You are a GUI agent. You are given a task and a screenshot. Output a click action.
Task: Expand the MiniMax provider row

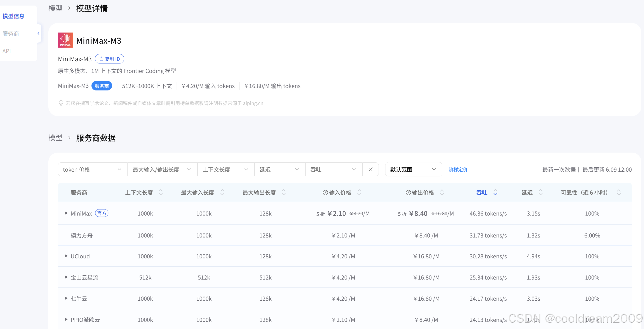pos(66,213)
